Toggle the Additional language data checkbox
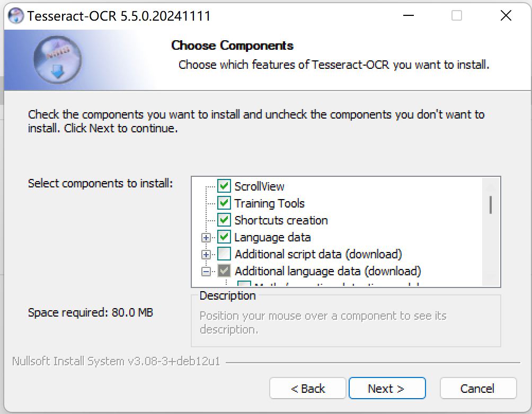The height and width of the screenshot is (414, 532). (224, 271)
